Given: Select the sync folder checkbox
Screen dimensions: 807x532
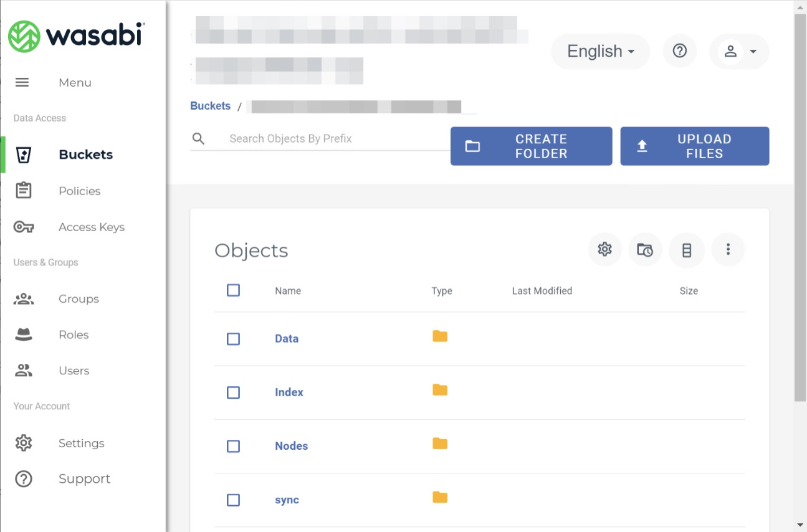Looking at the screenshot, I should [233, 500].
